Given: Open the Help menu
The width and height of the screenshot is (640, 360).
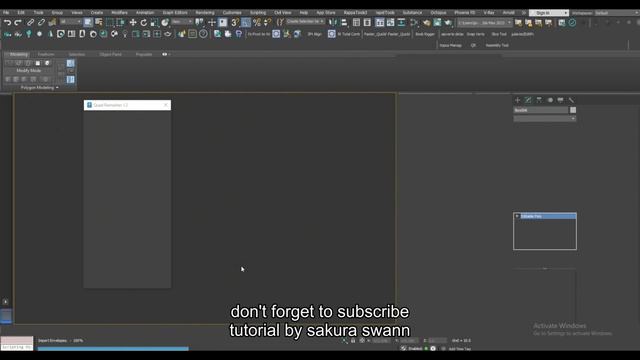Looking at the screenshot, I should point(304,13).
